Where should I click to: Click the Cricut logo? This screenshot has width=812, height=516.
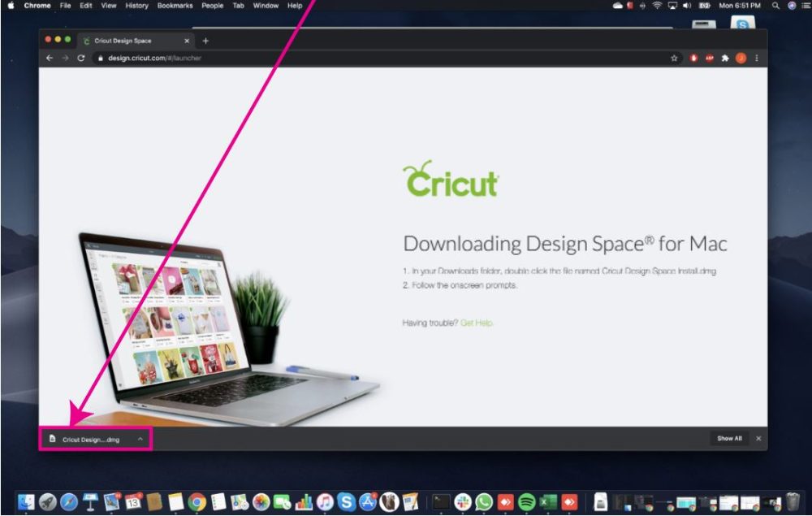[x=451, y=179]
